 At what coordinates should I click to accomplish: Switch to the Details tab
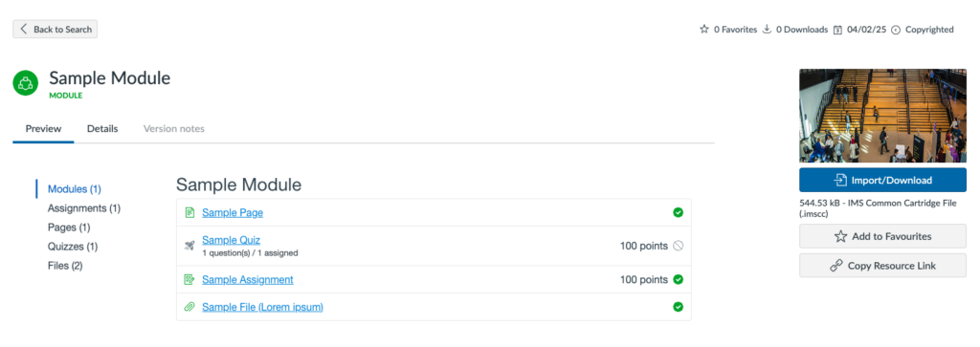pyautogui.click(x=102, y=128)
